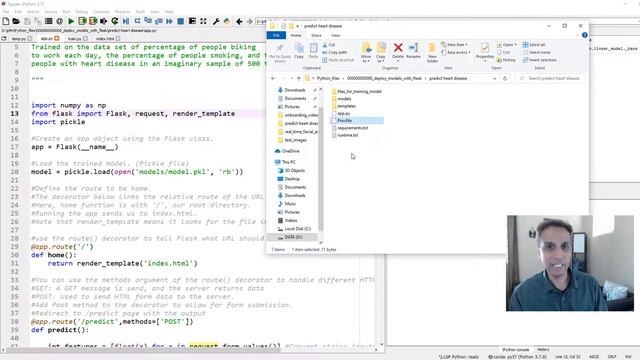This screenshot has width=640, height=360.
Task: Click Copy path in Clipboard group
Action: (335, 52)
